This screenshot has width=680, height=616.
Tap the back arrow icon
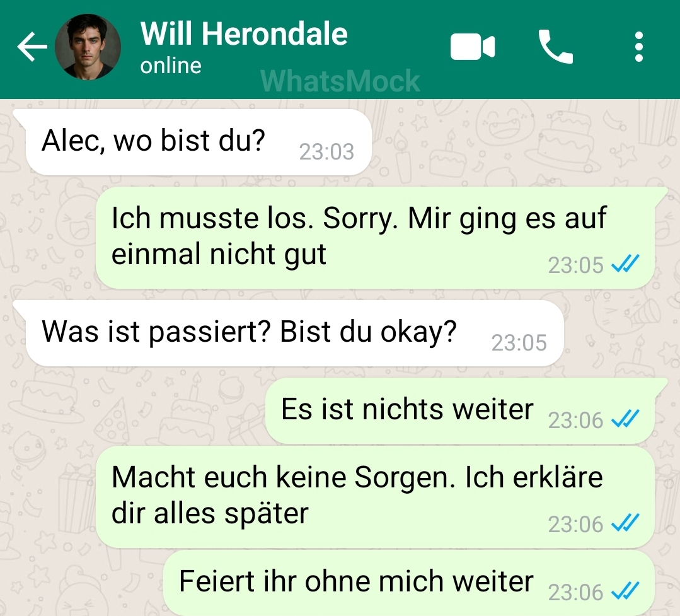point(32,47)
